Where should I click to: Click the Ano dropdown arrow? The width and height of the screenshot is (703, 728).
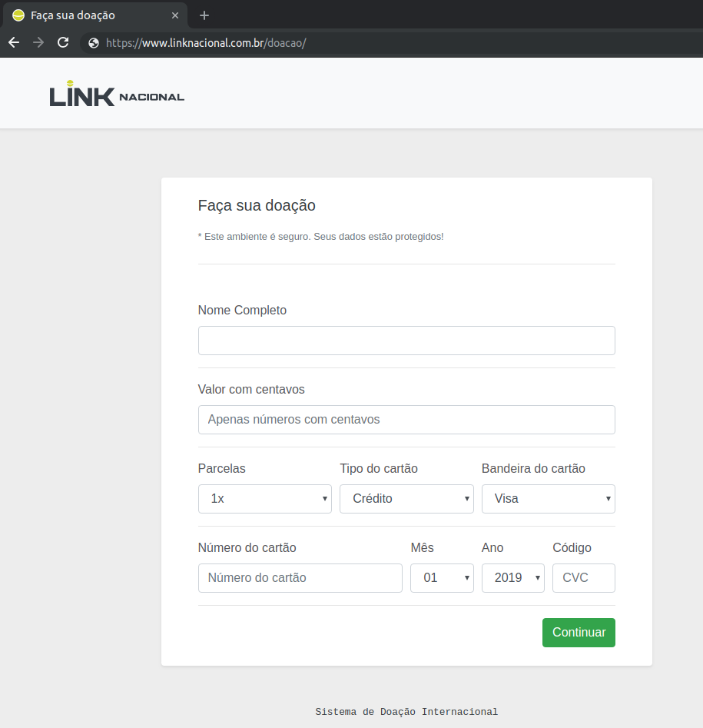[x=538, y=577]
